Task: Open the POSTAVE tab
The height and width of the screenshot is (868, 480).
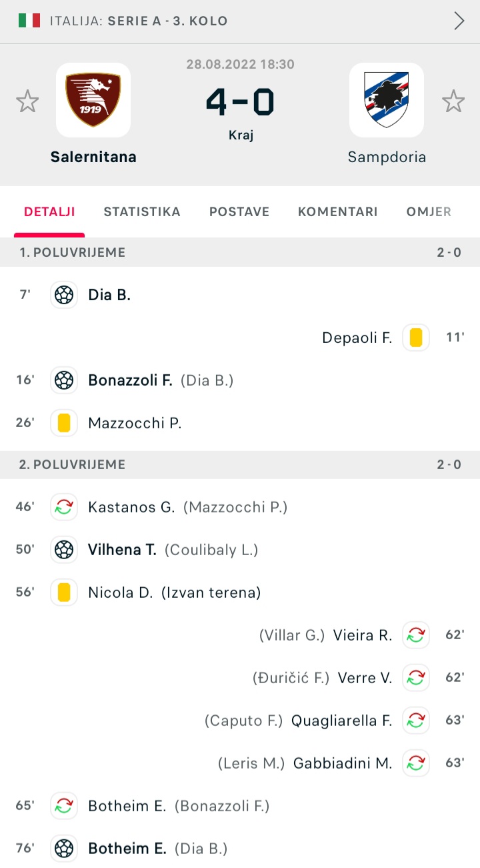Action: [x=239, y=212]
